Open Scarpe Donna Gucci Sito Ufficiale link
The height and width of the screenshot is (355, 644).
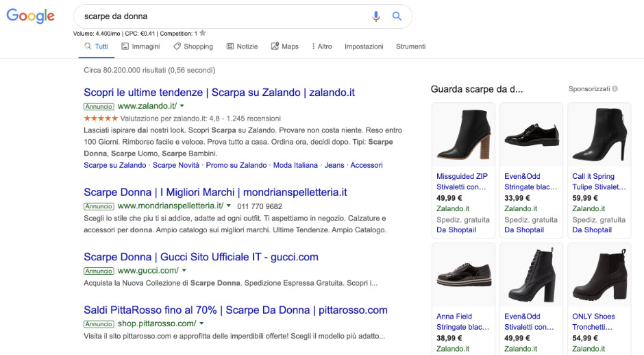(201, 257)
